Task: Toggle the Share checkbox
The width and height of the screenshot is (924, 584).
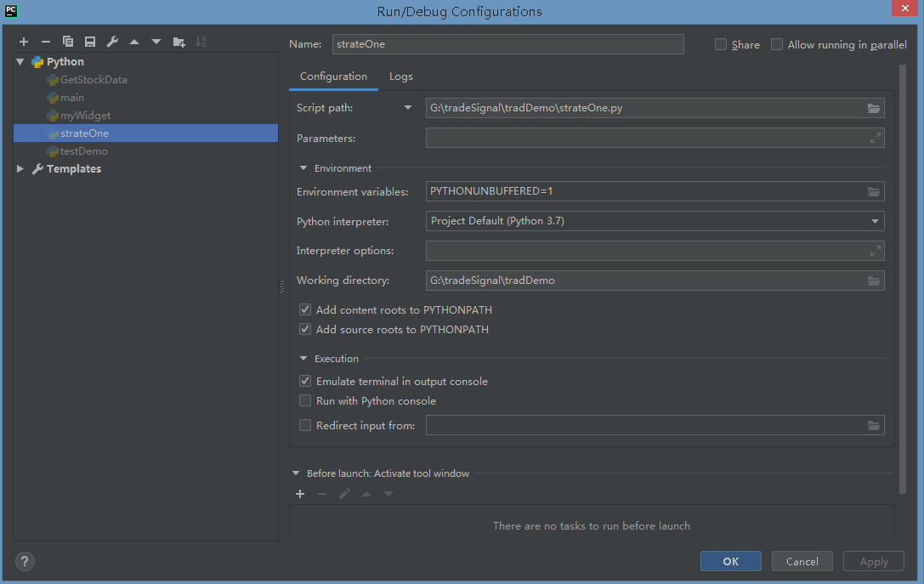Action: [x=720, y=44]
